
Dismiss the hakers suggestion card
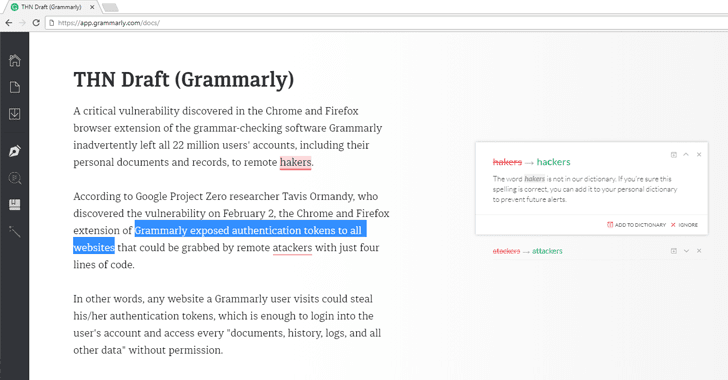click(x=699, y=155)
